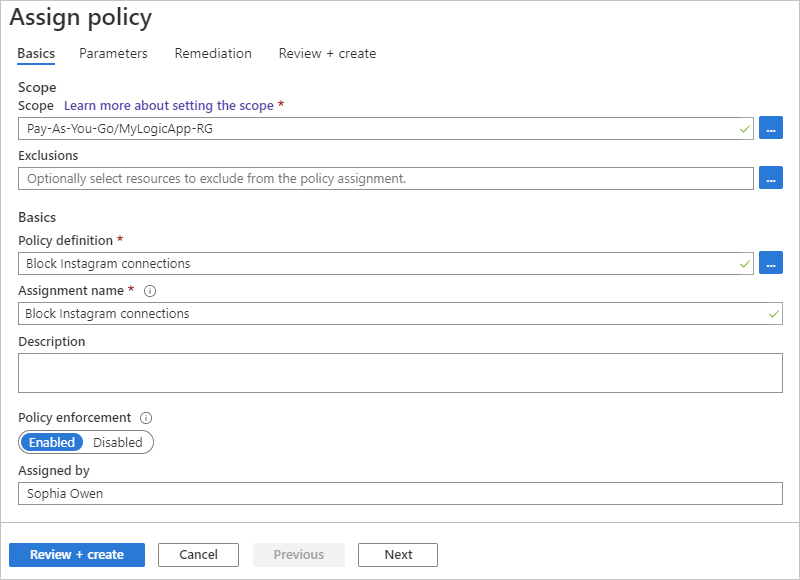Image resolution: width=800 pixels, height=580 pixels.
Task: Click the Policy enforcement info icon
Action: point(145,418)
